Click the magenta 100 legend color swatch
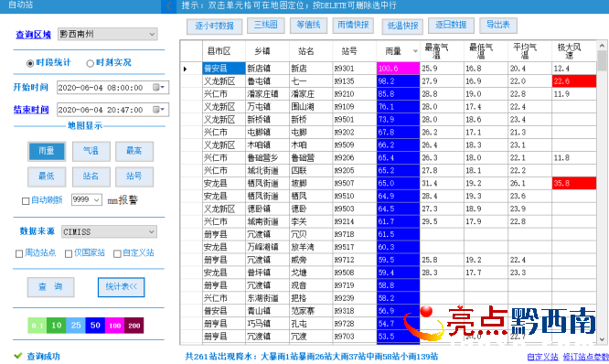Viewport: 609px width, 364px height. [114, 326]
